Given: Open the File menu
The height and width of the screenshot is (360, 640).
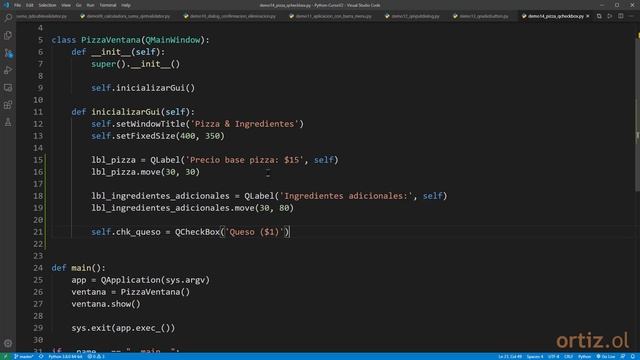Looking at the screenshot, I should point(18,5).
